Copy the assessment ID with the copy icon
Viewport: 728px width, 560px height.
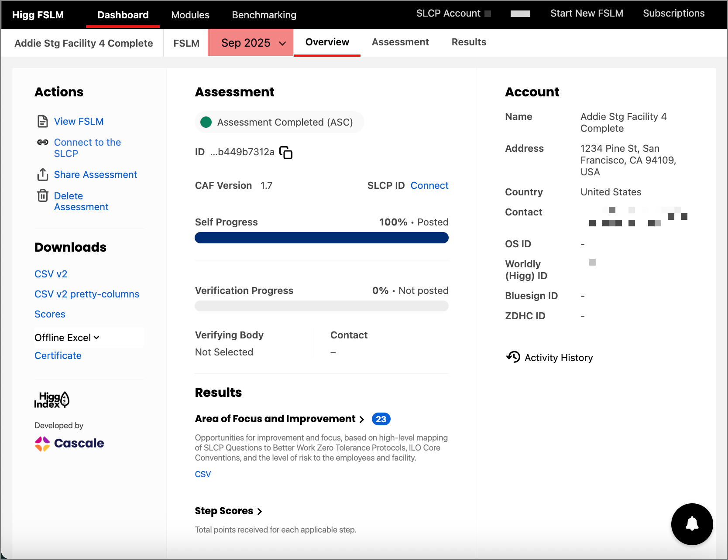[x=286, y=153]
